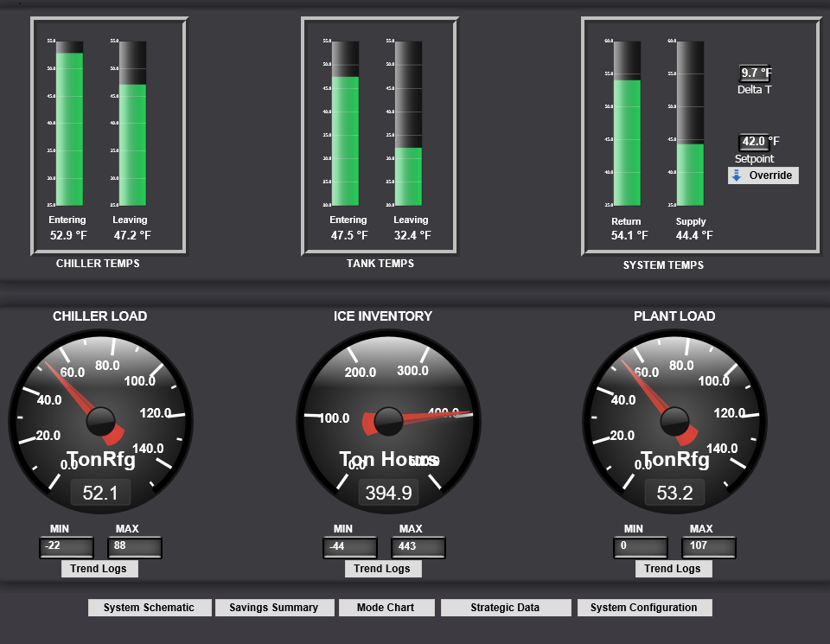This screenshot has height=644, width=830.
Task: Click the Setpoint 42.0 °F field
Action: point(752,141)
